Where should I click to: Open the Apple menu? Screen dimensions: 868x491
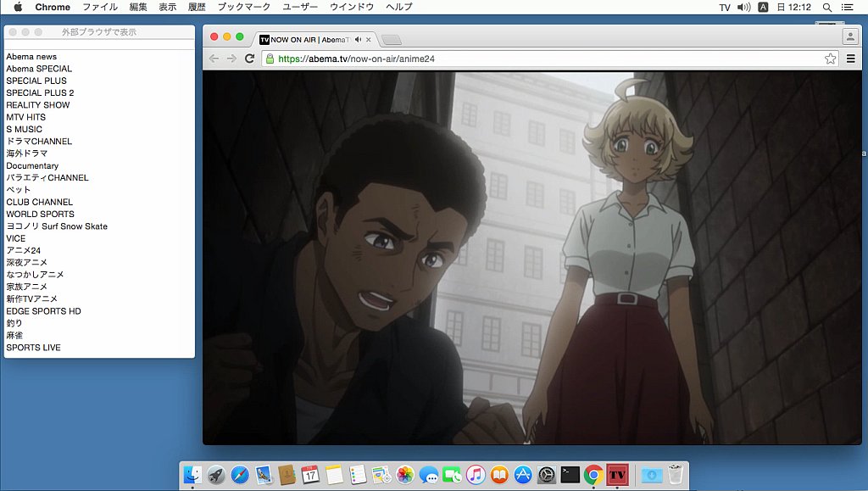point(18,7)
